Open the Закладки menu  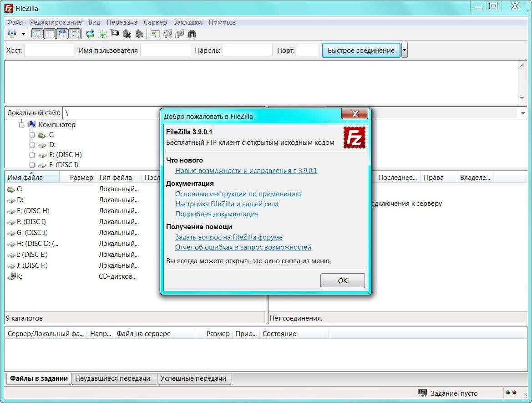187,22
